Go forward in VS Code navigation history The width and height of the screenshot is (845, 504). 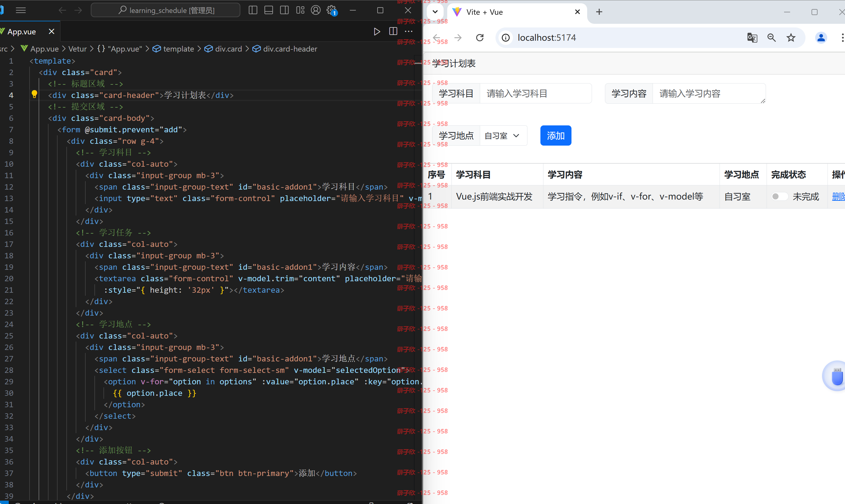78,10
